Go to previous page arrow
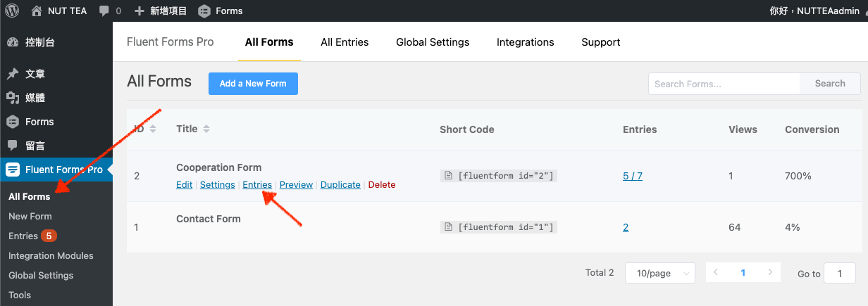Image resolution: width=868 pixels, height=306 pixels. [716, 272]
